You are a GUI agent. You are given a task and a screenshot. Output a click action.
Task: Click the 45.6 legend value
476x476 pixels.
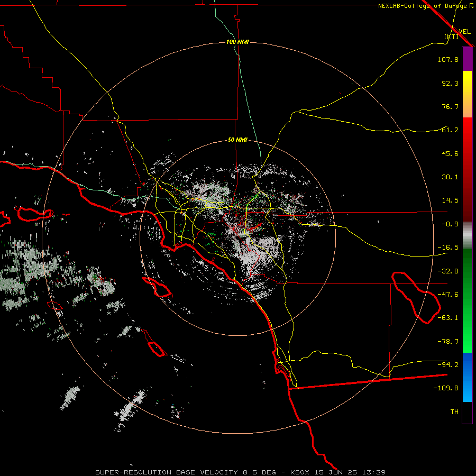point(450,153)
